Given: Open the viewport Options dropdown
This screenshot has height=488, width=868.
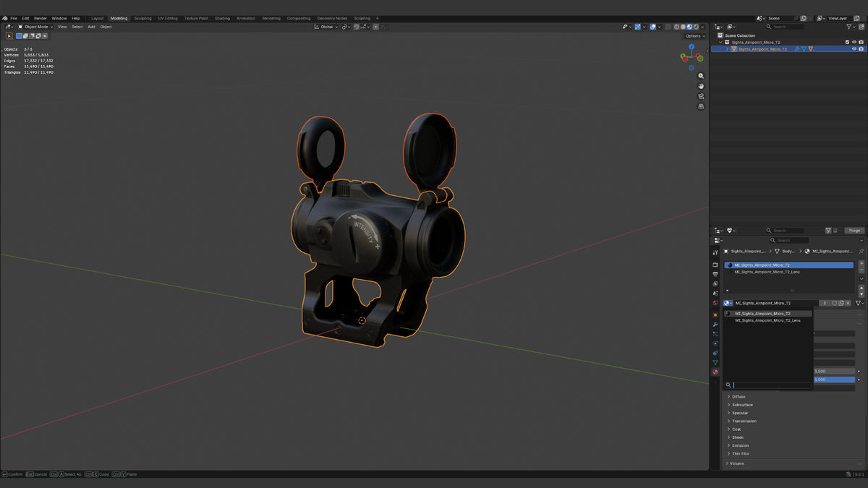Looking at the screenshot, I should pos(695,36).
